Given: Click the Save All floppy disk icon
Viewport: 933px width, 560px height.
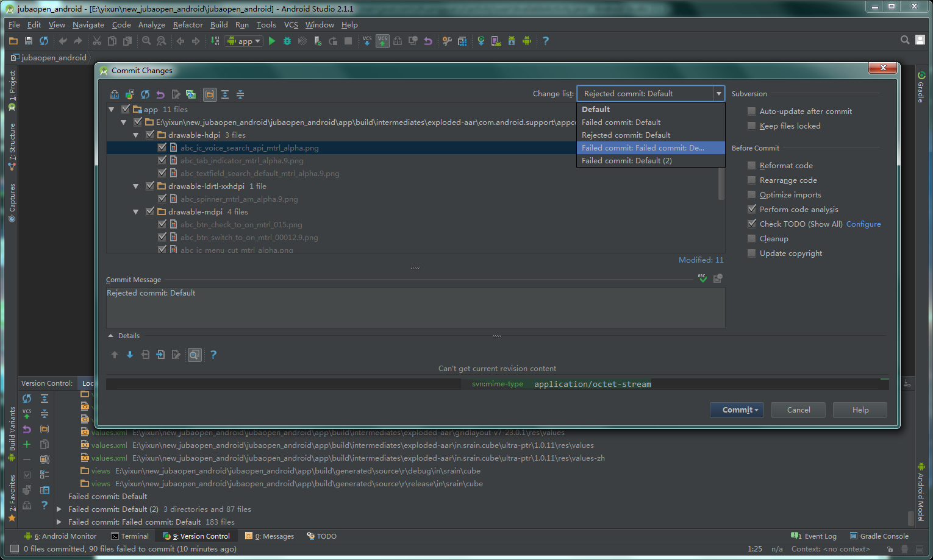Looking at the screenshot, I should pyautogui.click(x=29, y=41).
